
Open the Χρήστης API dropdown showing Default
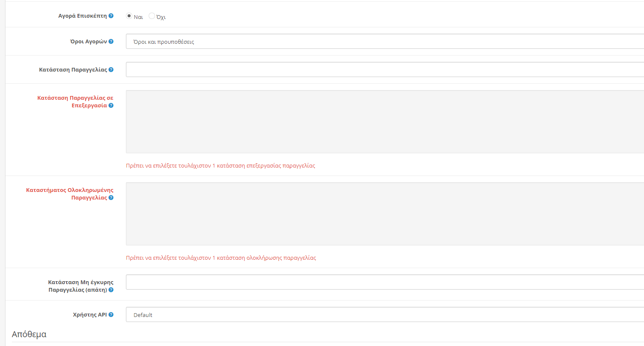point(385,314)
